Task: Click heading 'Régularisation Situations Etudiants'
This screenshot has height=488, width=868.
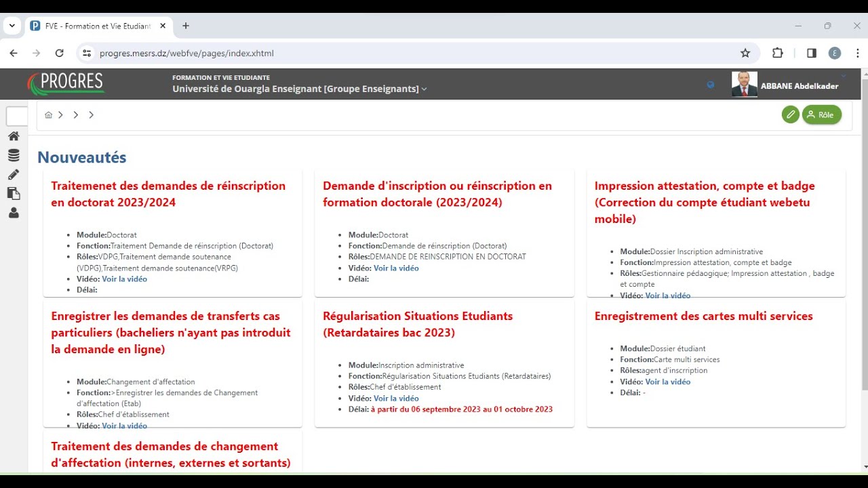Action: 418,324
